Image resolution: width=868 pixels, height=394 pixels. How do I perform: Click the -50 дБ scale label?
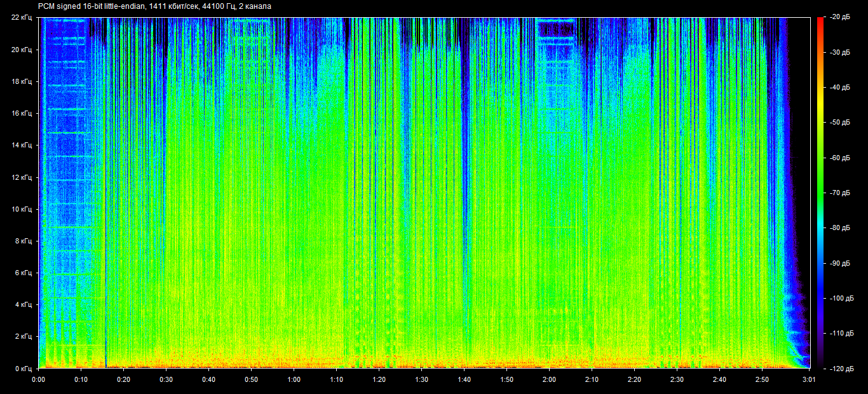coord(841,122)
